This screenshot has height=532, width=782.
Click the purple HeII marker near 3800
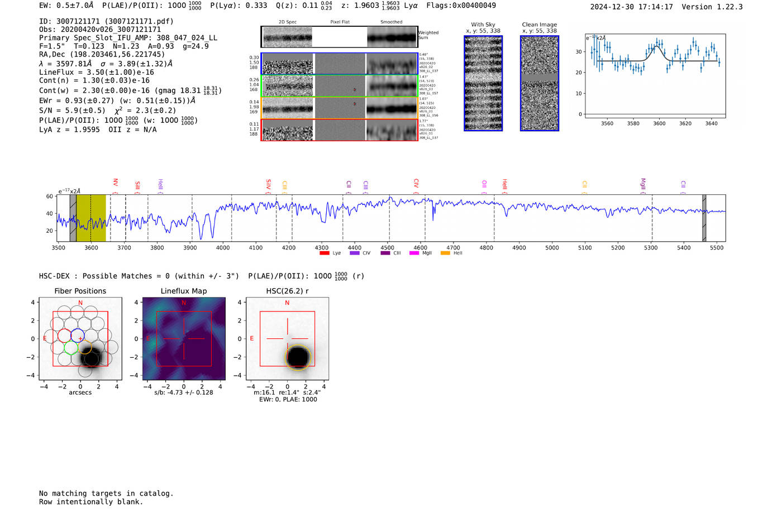[160, 186]
